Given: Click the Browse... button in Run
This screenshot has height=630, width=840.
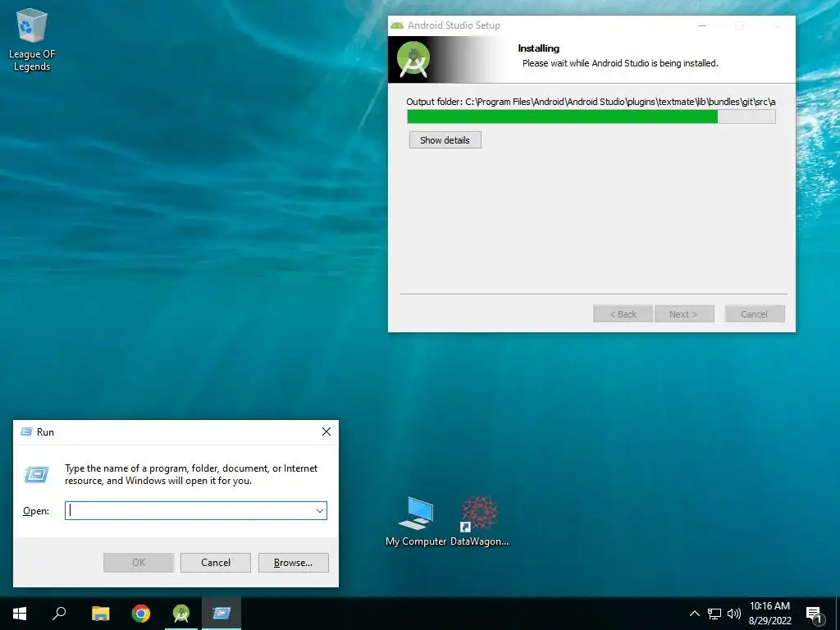Looking at the screenshot, I should pyautogui.click(x=293, y=563).
